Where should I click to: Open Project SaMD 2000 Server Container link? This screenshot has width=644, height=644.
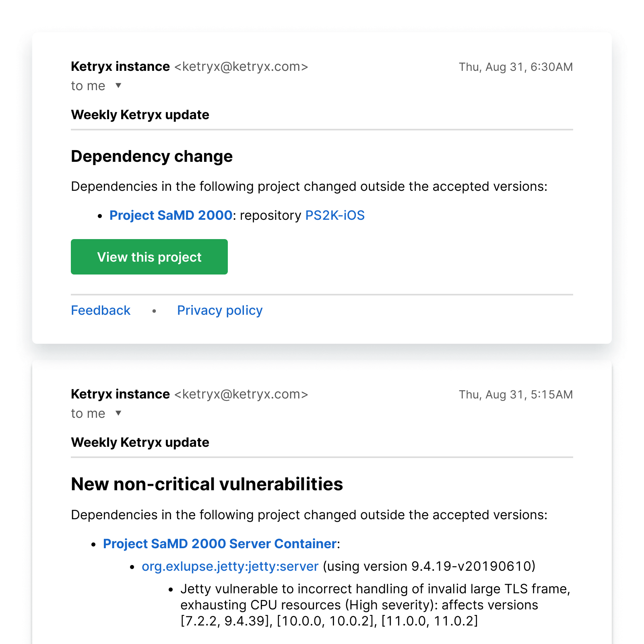point(220,544)
